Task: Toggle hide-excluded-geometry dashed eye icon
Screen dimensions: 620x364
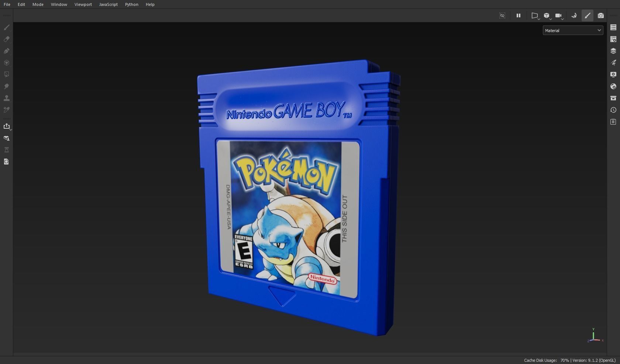Action: (502, 15)
